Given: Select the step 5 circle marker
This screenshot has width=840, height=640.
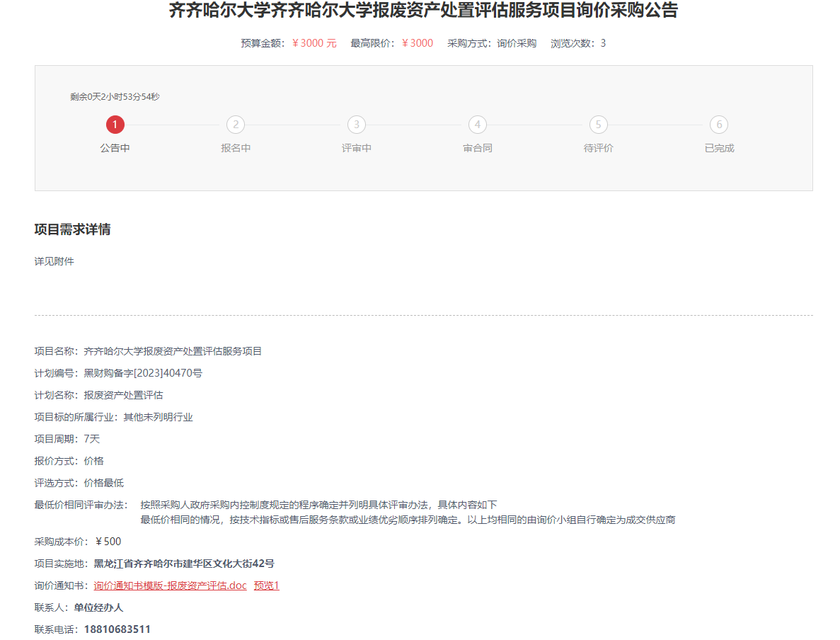Looking at the screenshot, I should [x=598, y=125].
